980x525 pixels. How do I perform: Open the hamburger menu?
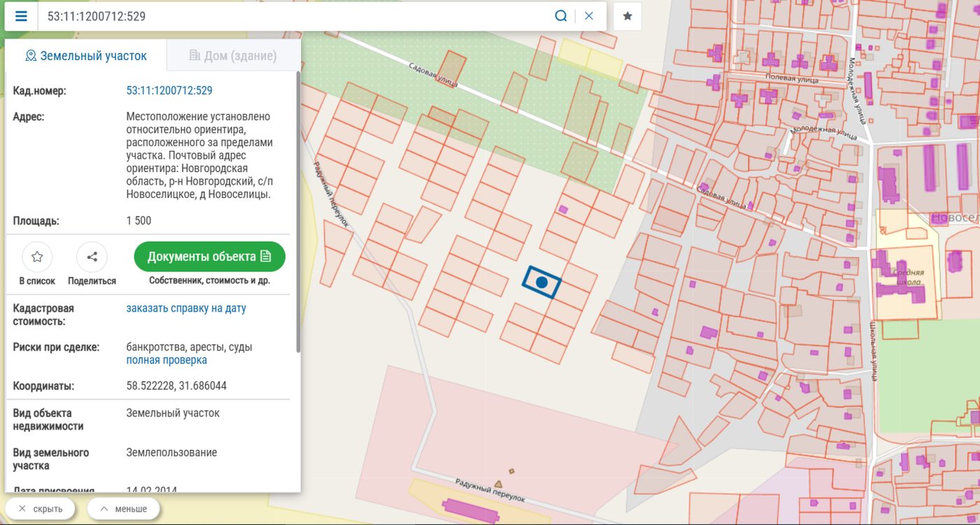click(21, 16)
